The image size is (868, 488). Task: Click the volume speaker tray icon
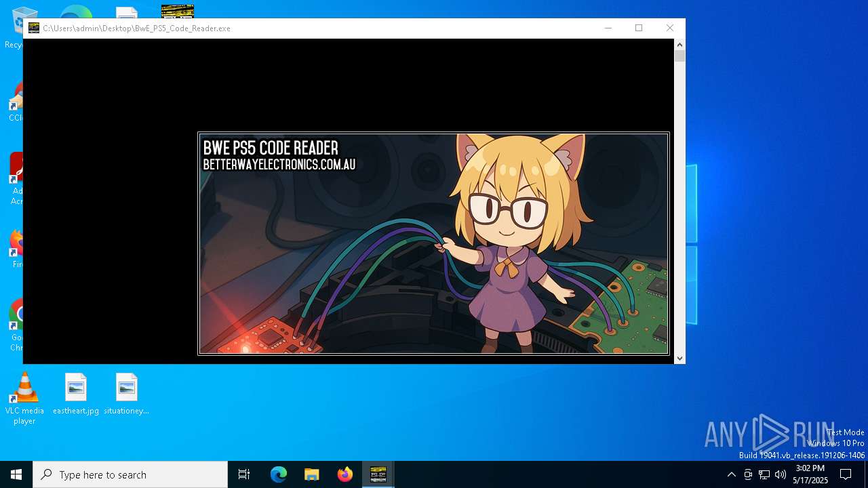(781, 474)
